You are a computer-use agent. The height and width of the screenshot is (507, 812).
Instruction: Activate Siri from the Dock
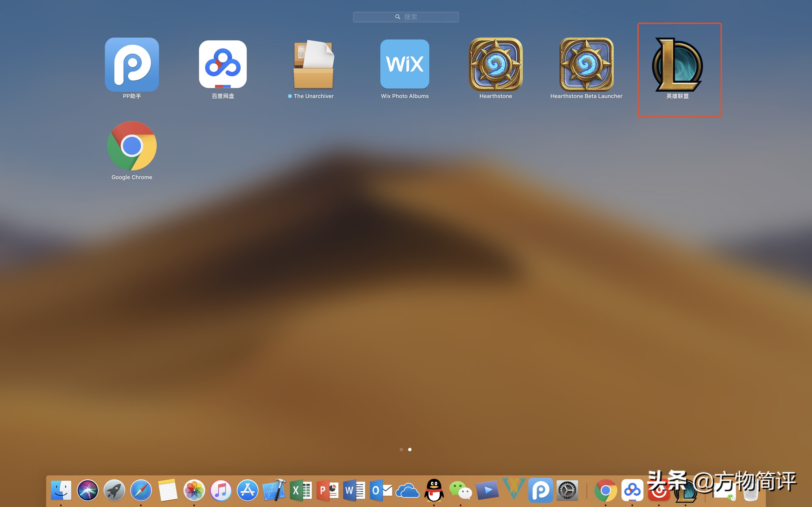(88, 490)
